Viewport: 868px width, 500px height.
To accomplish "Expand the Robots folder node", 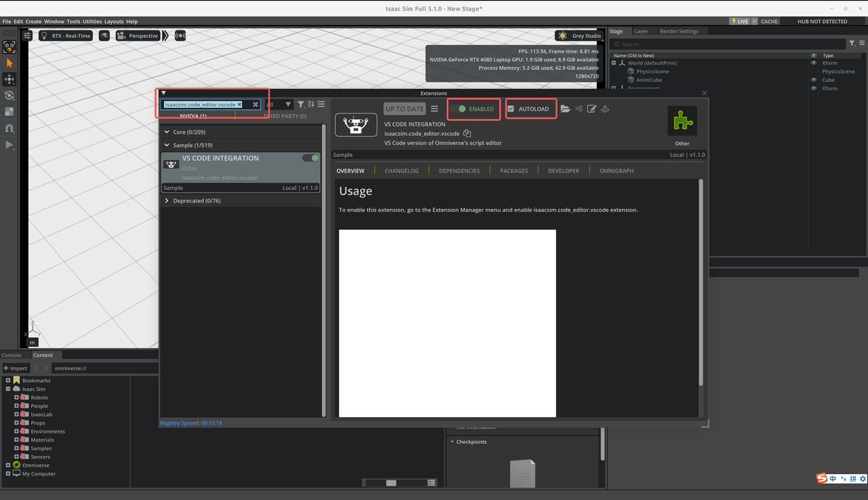I will 16,398.
